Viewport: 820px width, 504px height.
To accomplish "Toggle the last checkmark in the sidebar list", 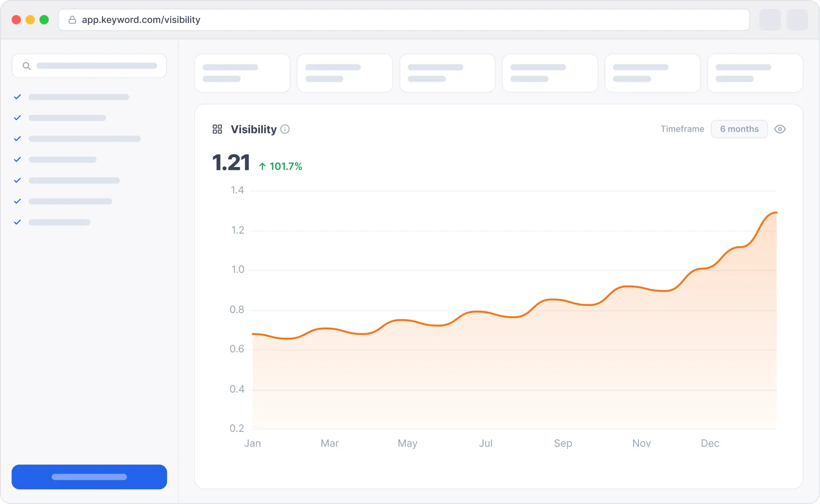I will (x=17, y=222).
